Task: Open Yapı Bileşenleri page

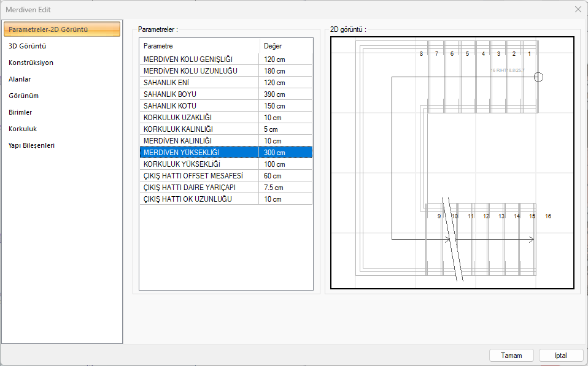Action: (31, 145)
